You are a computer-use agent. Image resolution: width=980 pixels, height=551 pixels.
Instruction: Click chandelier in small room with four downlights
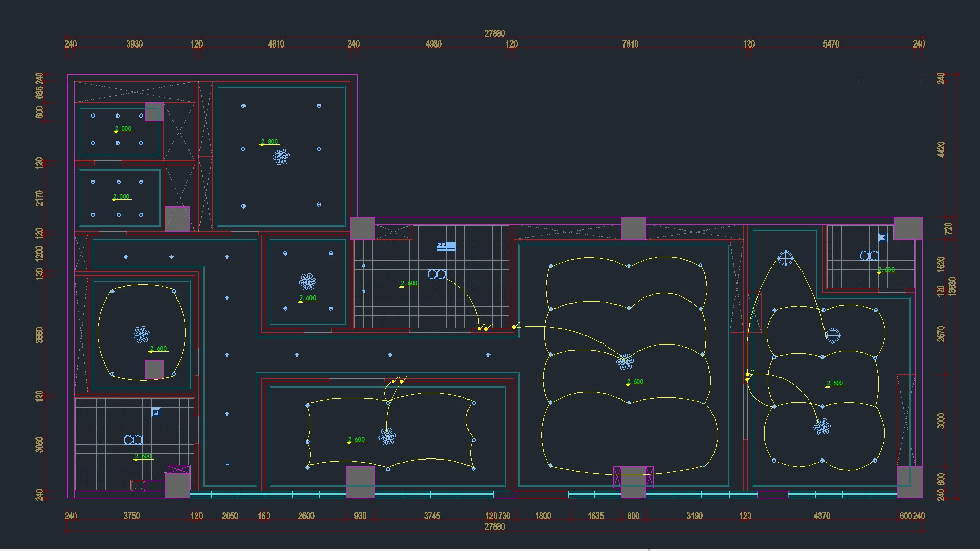pos(307,281)
